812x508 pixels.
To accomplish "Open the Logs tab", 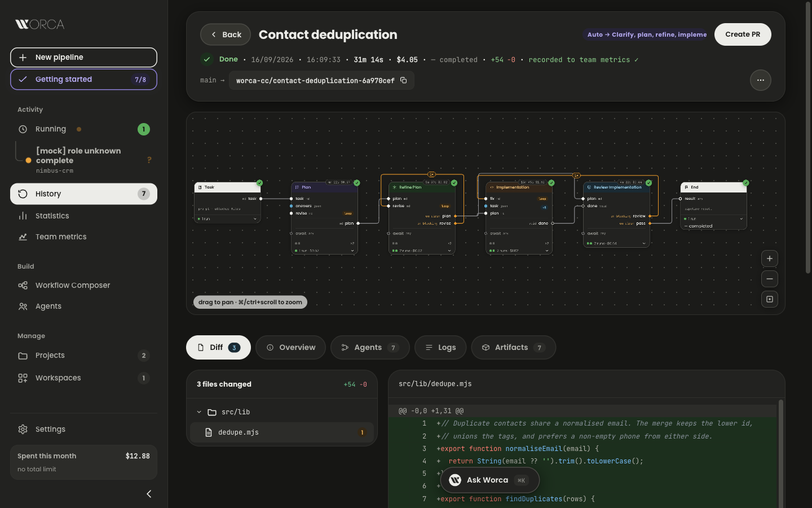I will click(x=440, y=348).
